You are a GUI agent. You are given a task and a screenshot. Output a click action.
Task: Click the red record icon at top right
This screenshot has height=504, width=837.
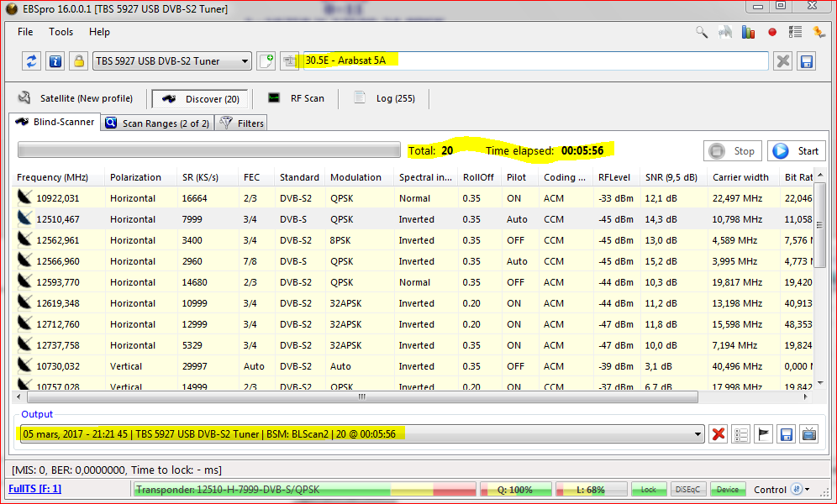[772, 32]
